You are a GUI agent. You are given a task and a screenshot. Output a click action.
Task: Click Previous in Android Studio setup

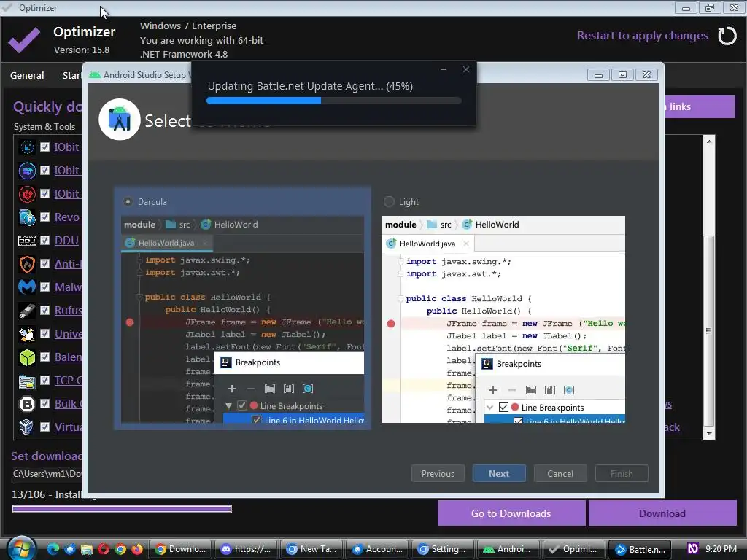pyautogui.click(x=438, y=474)
